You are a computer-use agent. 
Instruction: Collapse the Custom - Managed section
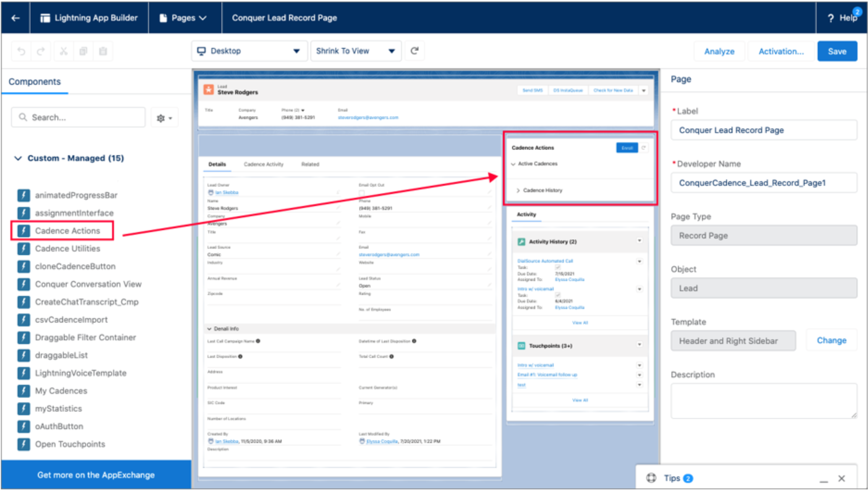pos(18,158)
